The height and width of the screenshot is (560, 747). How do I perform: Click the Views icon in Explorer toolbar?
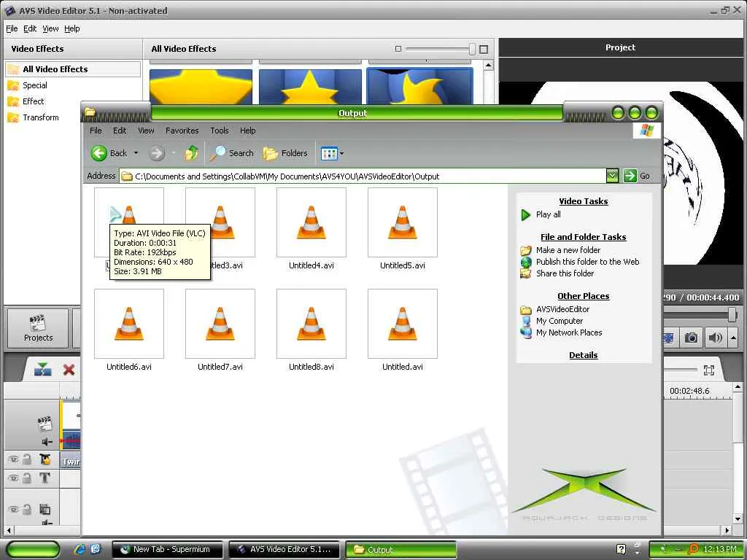[x=329, y=153]
